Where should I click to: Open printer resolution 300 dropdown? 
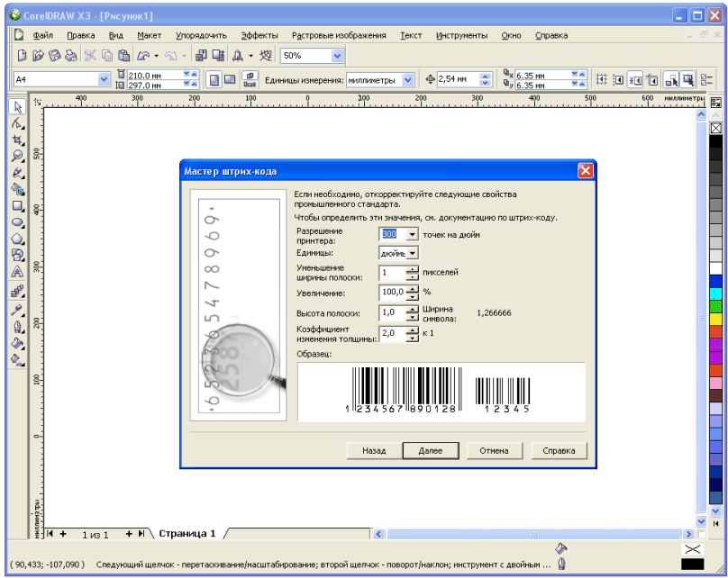(412, 234)
